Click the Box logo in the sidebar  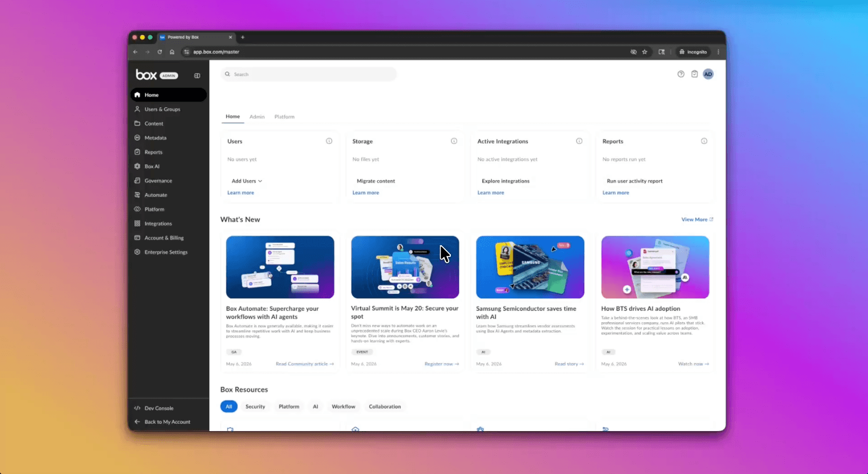[x=146, y=75]
